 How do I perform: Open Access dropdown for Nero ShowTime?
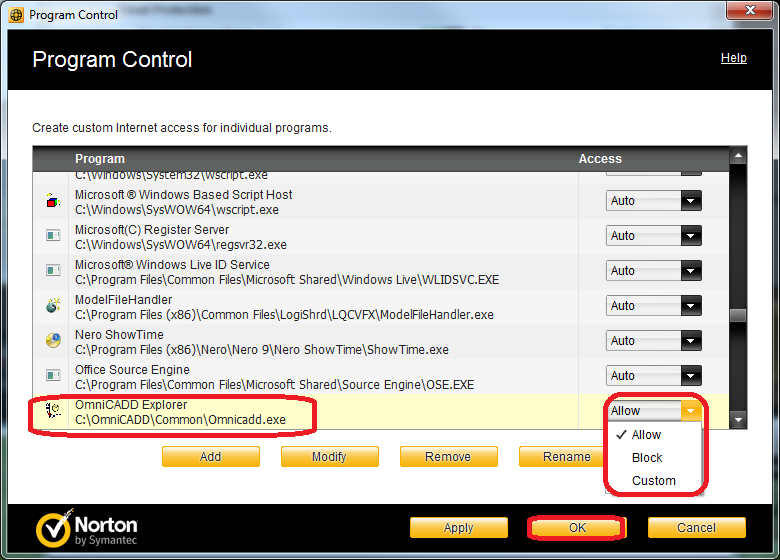(x=690, y=341)
